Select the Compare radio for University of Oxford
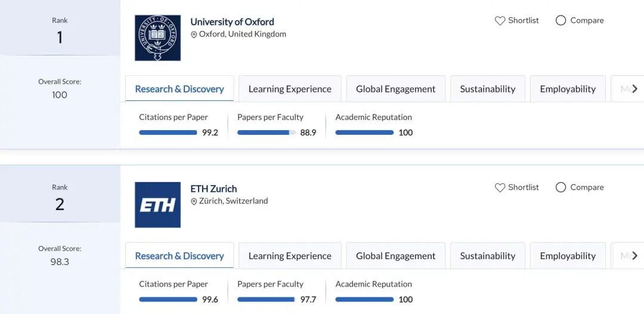This screenshot has height=314, width=644. point(561,21)
